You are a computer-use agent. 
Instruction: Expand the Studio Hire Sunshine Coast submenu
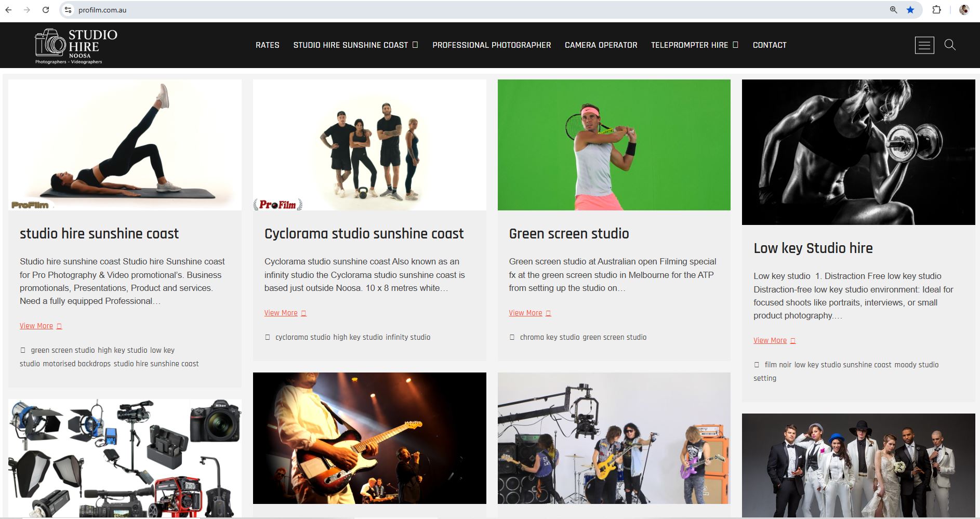point(416,45)
